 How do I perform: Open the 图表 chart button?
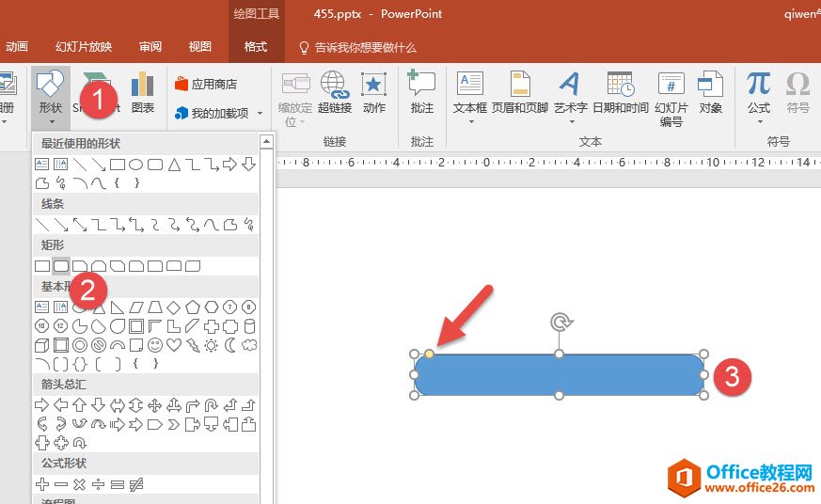142,93
